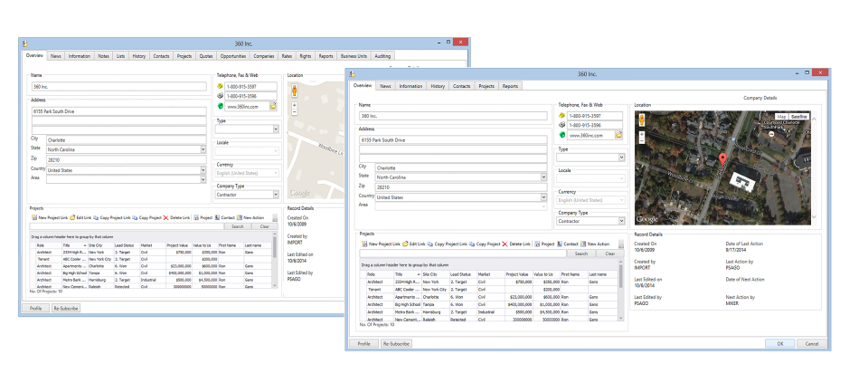868x373 pixels.
Task: Click Delete Link icon in back window
Action: 165,218
